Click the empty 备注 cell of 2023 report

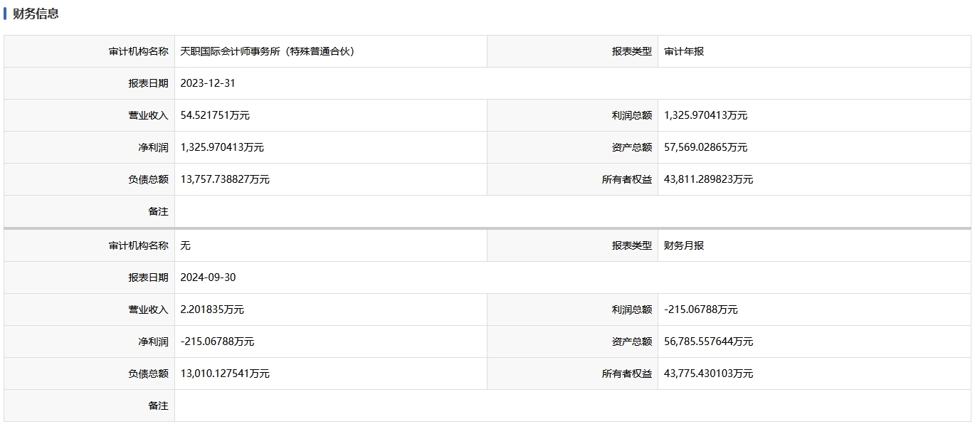coord(572,211)
